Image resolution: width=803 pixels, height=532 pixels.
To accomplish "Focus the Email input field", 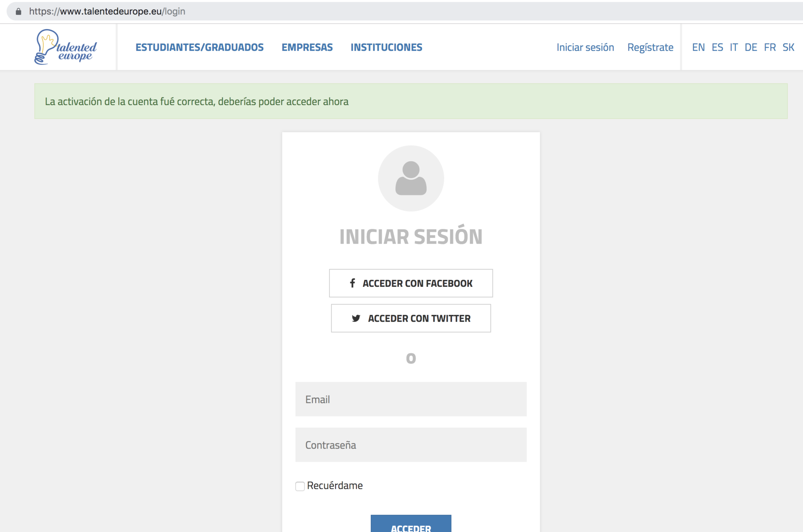I will (411, 399).
